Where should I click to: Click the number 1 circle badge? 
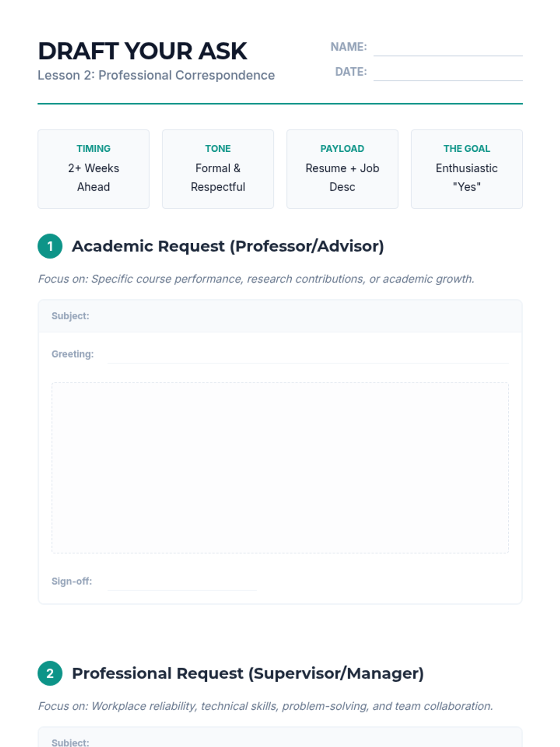[x=50, y=246]
